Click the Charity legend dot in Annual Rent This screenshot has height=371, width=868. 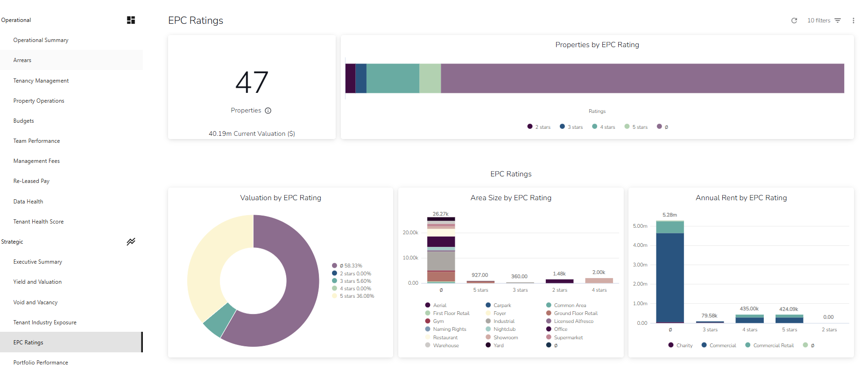[x=671, y=345]
